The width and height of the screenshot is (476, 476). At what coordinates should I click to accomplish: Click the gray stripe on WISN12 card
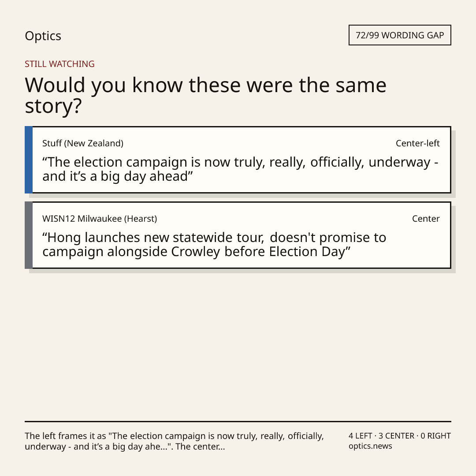[29, 235]
